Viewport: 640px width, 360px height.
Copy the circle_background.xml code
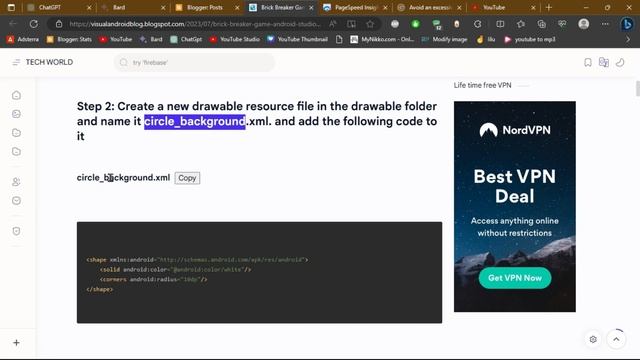[187, 178]
